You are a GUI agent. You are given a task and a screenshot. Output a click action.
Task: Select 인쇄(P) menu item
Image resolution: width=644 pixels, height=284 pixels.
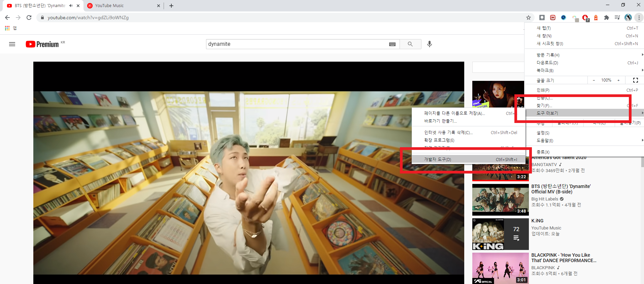[x=584, y=90]
